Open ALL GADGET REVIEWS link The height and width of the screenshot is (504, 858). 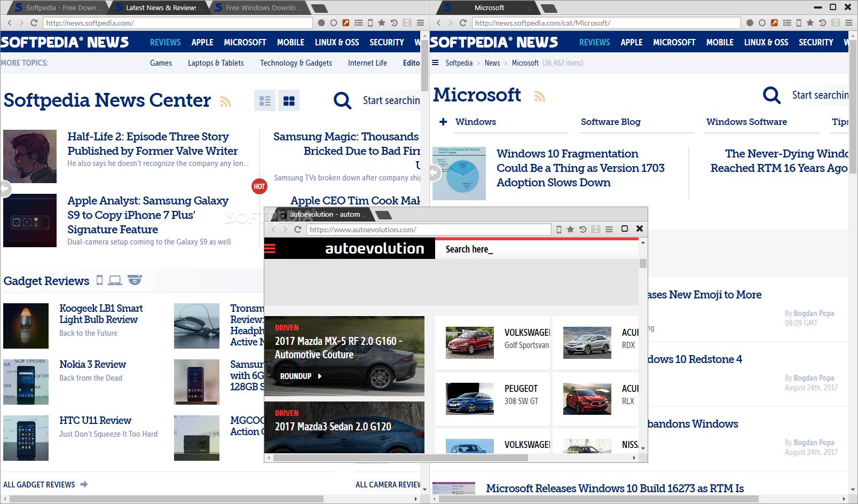point(45,484)
